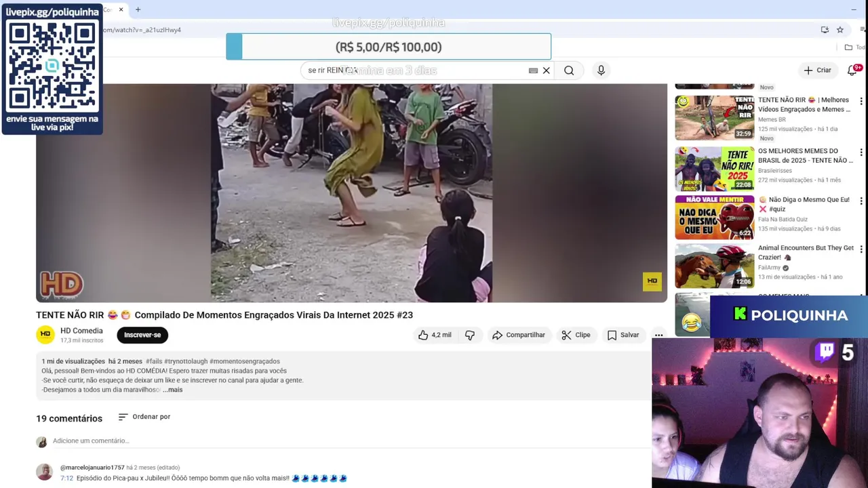Create a Clipe from the video
Image resolution: width=868 pixels, height=488 pixels.
576,335
